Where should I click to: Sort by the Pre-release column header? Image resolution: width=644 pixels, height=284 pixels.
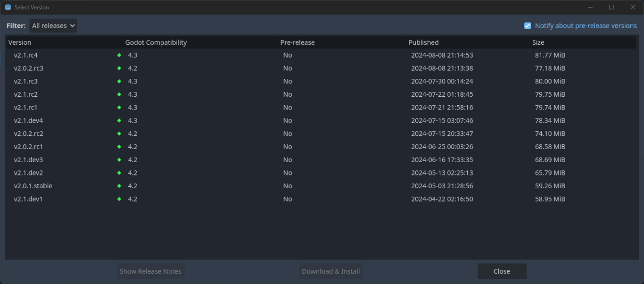[x=342, y=42]
